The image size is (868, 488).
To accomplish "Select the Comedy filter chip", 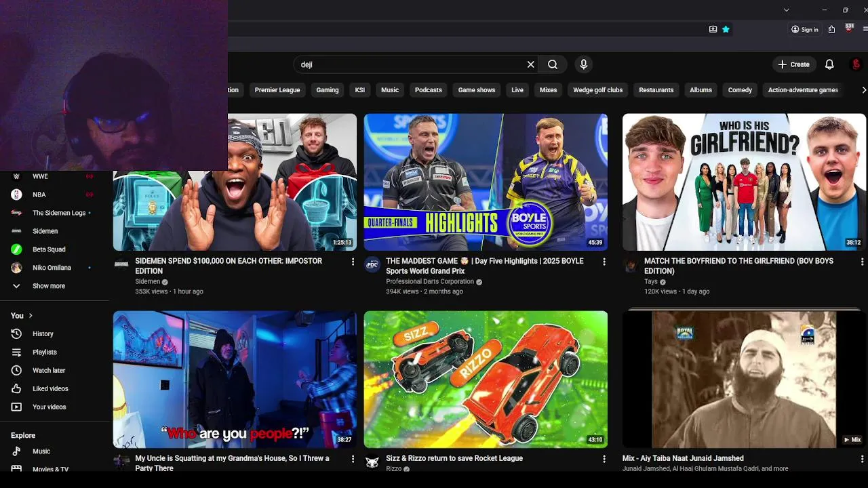I will [740, 89].
